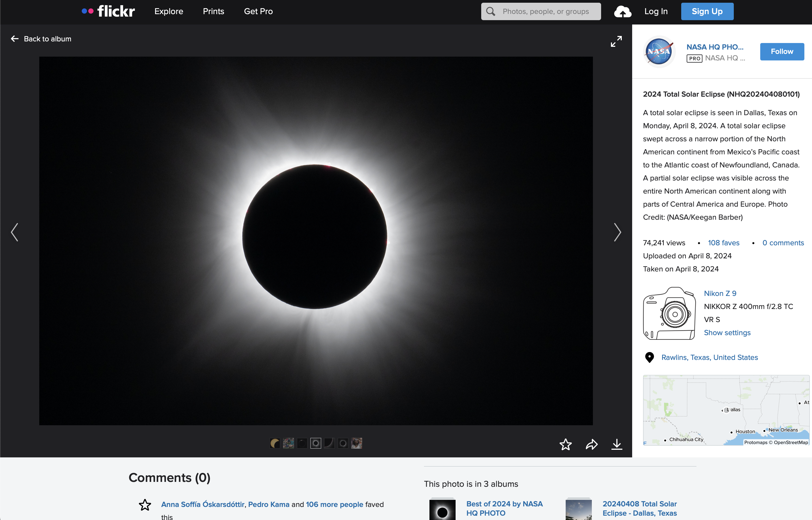The image size is (812, 520).
Task: Open Rawlins, Texas location link
Action: click(x=709, y=357)
